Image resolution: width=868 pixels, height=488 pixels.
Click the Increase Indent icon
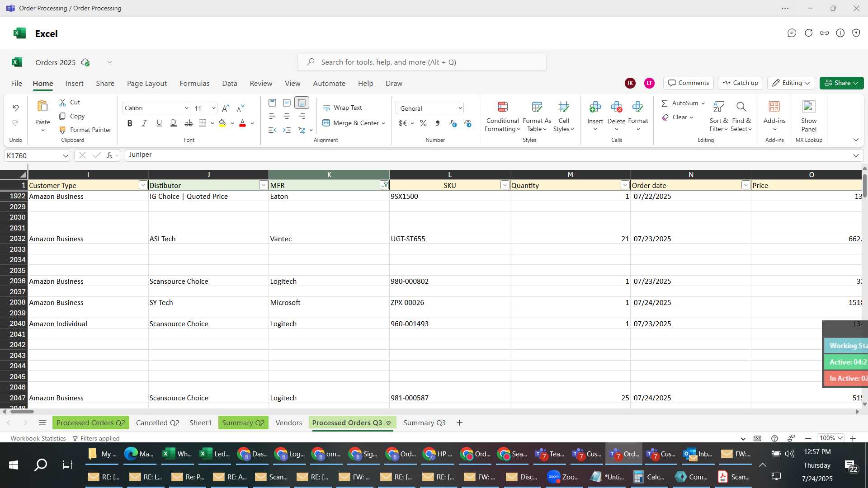[x=287, y=130]
